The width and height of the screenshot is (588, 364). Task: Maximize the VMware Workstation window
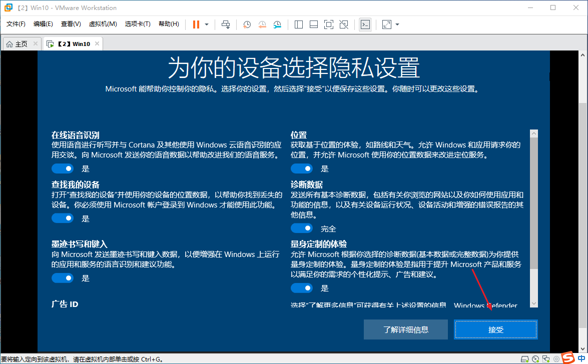pos(553,7)
